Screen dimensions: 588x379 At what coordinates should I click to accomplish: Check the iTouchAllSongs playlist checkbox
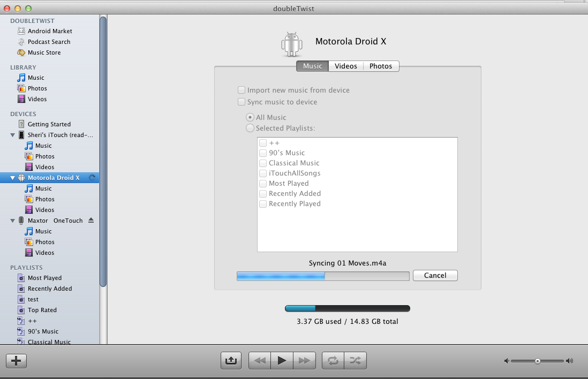point(263,173)
